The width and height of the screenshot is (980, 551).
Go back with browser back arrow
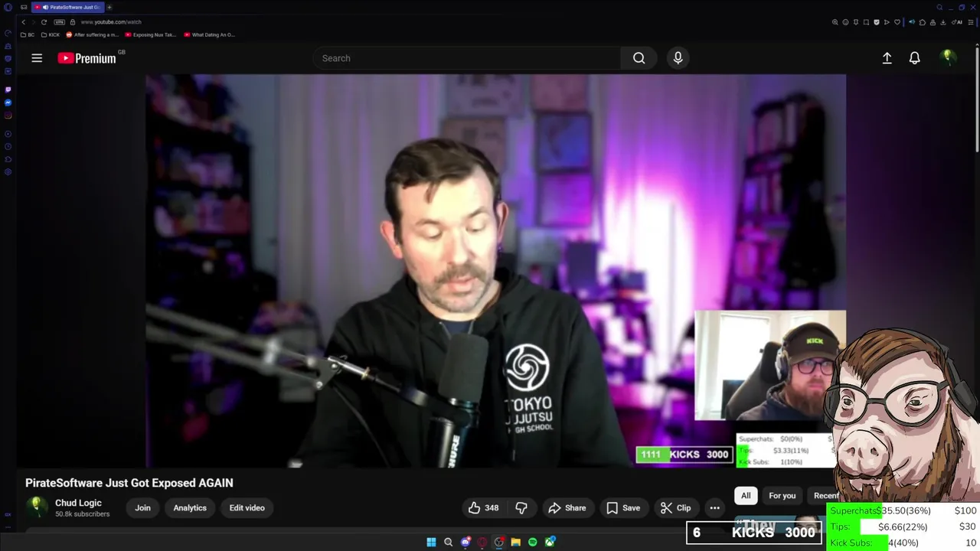(24, 22)
